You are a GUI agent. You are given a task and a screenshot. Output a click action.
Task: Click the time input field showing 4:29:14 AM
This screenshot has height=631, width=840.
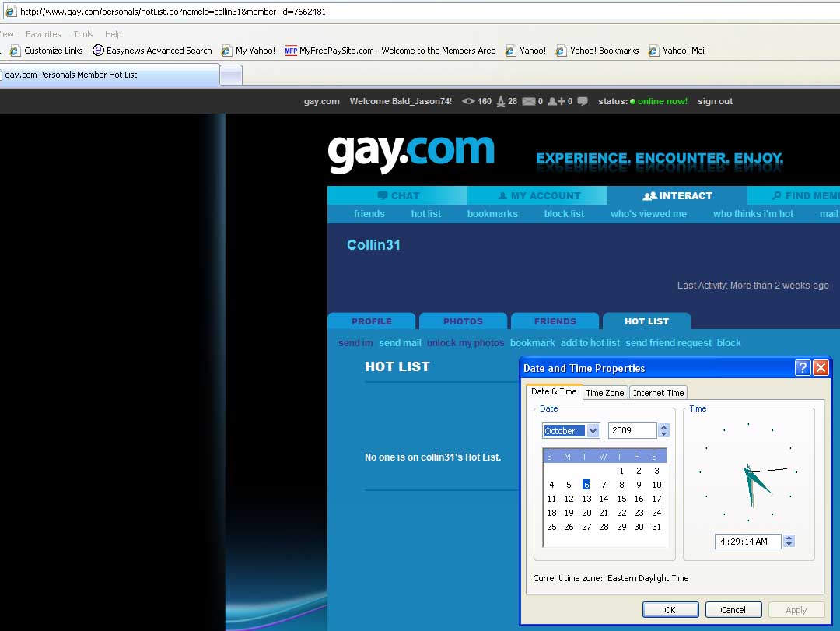pos(747,542)
